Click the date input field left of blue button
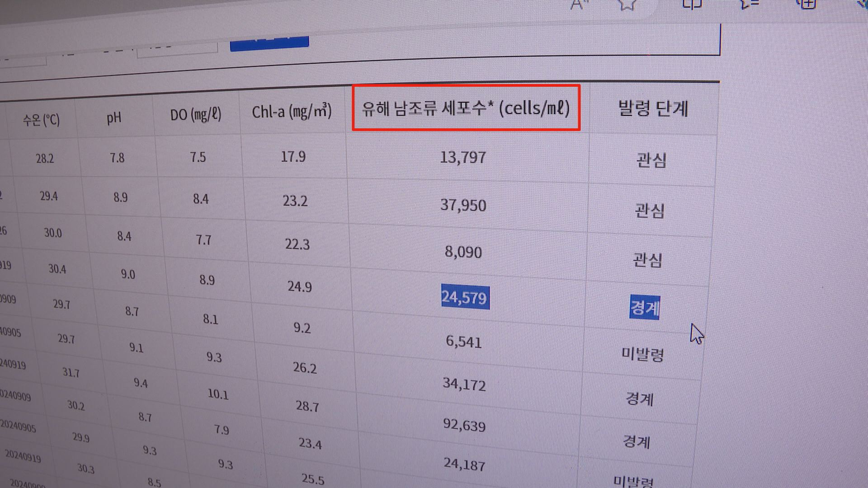Screen dimensions: 868x488 pyautogui.click(x=177, y=50)
